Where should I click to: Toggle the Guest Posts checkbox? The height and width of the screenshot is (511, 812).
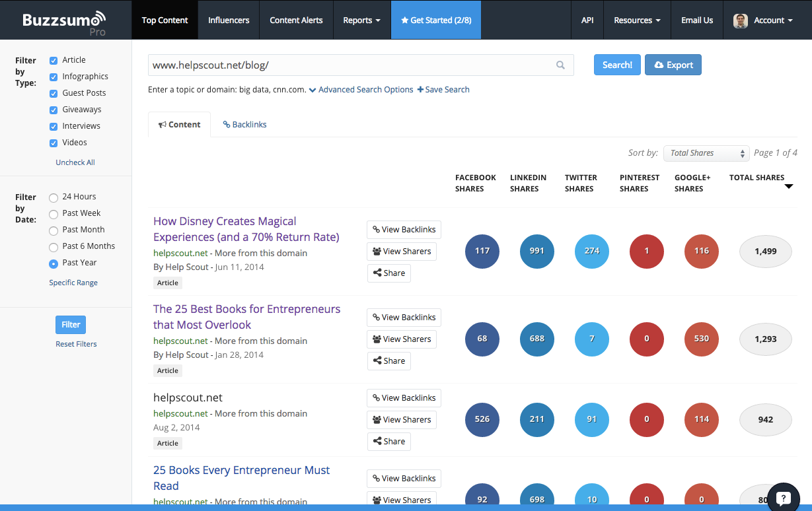pos(54,94)
